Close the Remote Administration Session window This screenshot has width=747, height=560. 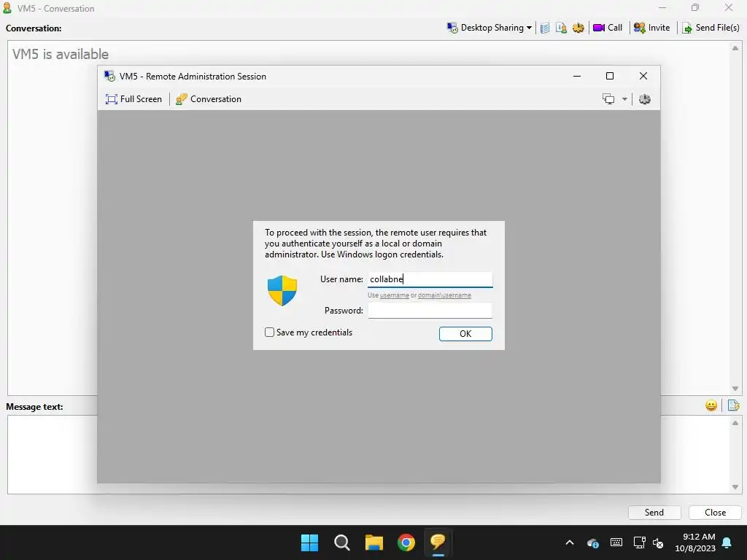point(643,76)
